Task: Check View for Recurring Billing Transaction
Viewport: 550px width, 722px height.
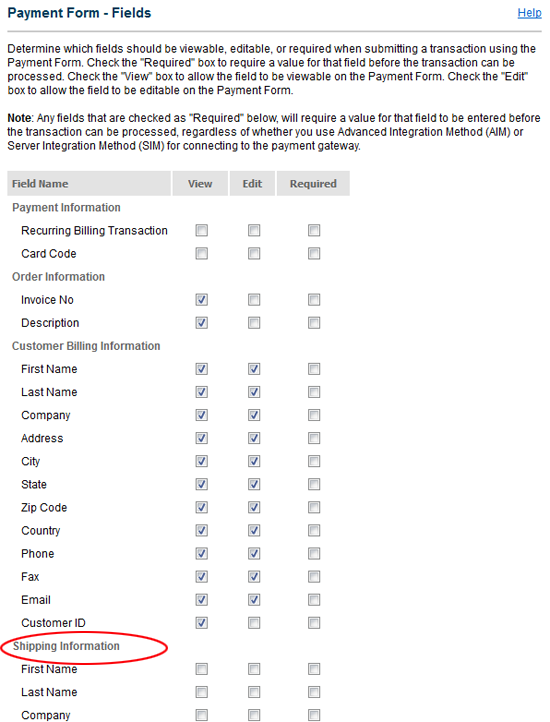Action: [202, 230]
